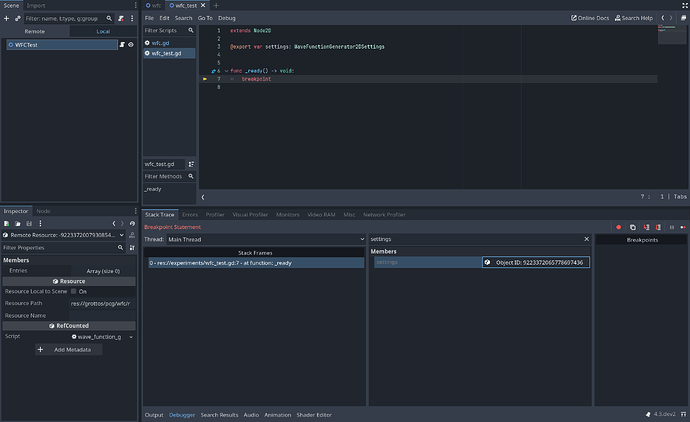690x422 pixels.
Task: Click search icon in Filter Scripts field
Action: (191, 30)
